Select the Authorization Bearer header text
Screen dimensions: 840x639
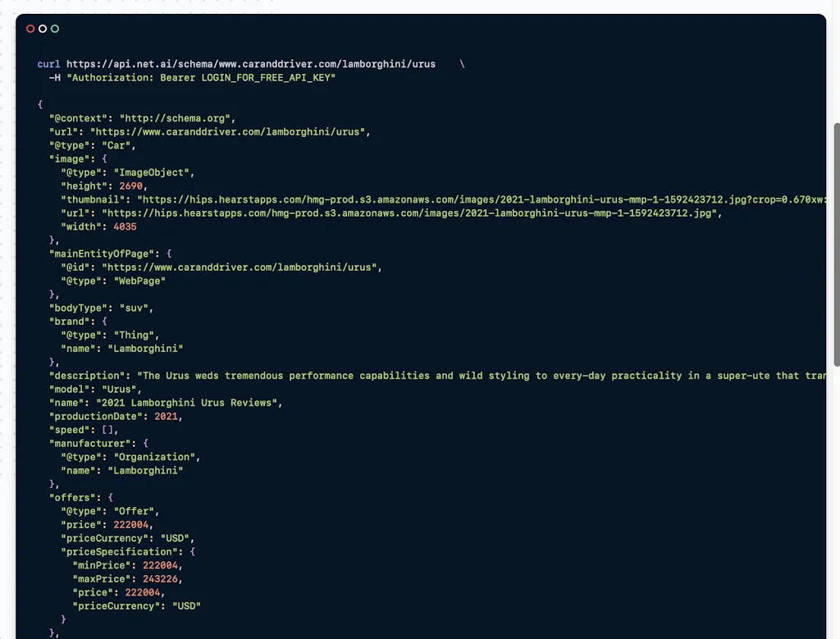point(201,78)
